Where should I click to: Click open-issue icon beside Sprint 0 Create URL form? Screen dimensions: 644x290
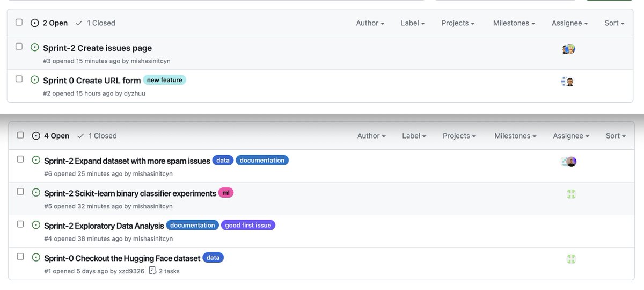coord(35,79)
